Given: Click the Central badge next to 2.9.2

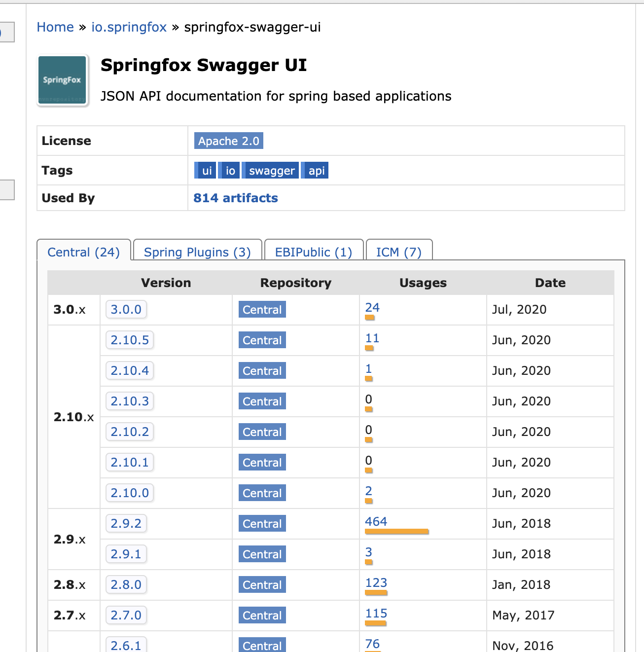Looking at the screenshot, I should [x=262, y=524].
